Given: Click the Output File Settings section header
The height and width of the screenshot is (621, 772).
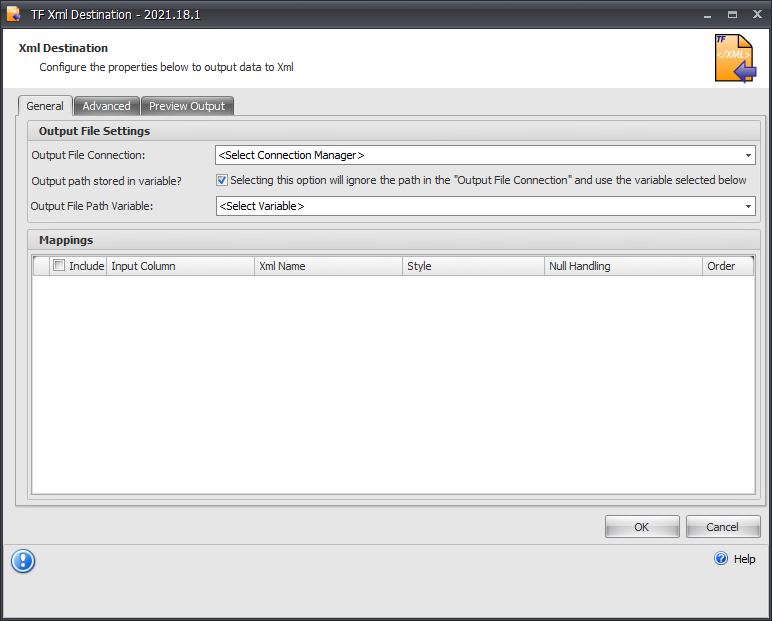Looking at the screenshot, I should pyautogui.click(x=394, y=131).
